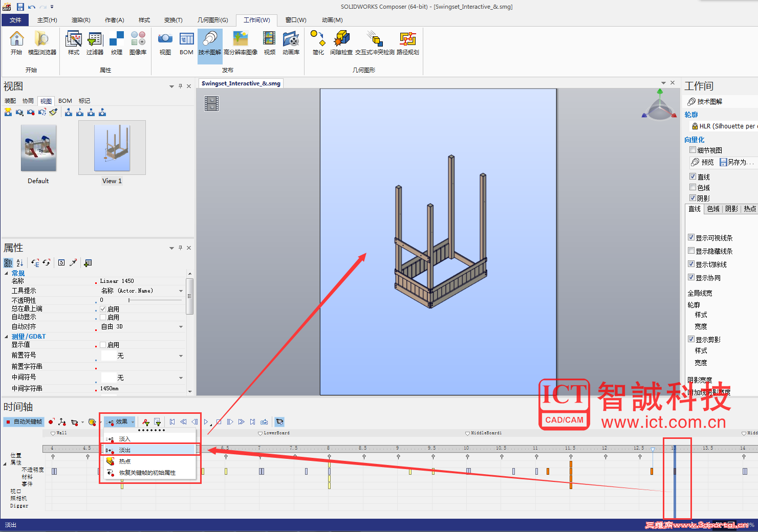This screenshot has width=758, height=532.
Task: Open the 中间符号 dropdown arrow
Action: [181, 378]
